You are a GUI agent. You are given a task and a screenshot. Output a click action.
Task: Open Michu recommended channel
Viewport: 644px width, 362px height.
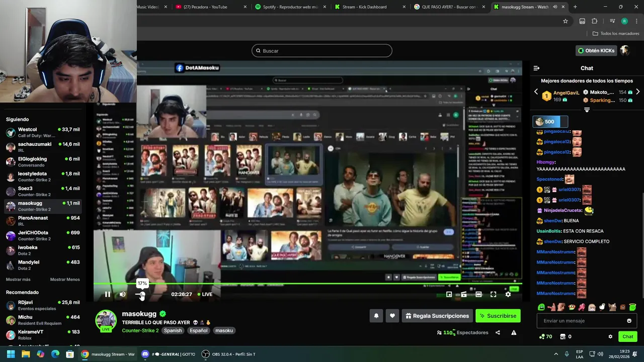tap(43, 320)
